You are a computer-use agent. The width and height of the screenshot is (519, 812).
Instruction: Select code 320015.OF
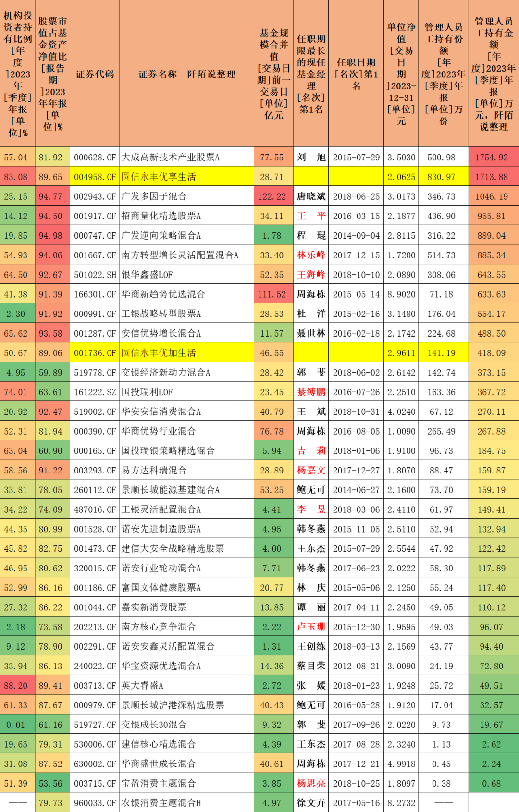pos(95,569)
